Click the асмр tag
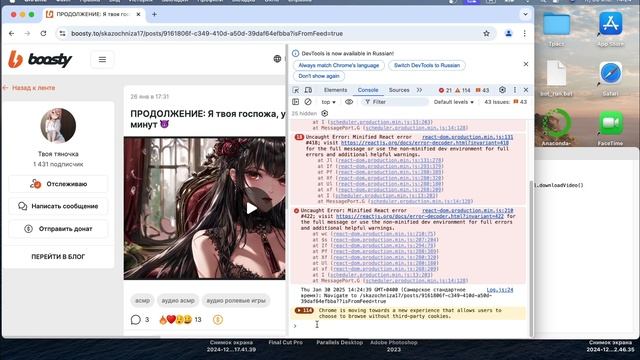The image size is (640, 360). tap(142, 300)
